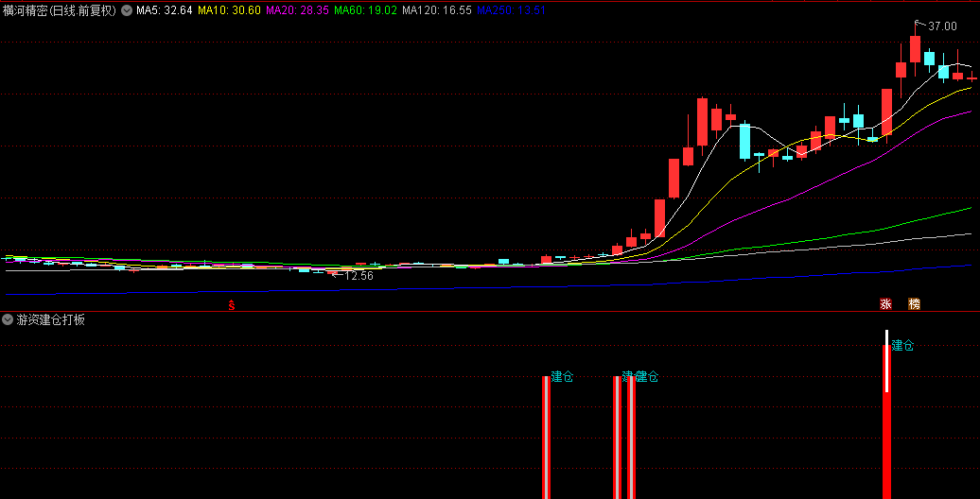Click the MA20: 28.35 label
This screenshot has height=499, width=980.
point(297,10)
